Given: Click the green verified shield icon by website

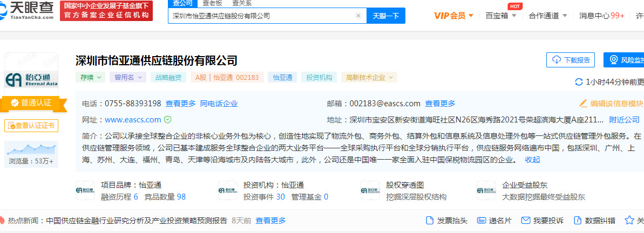Looking at the screenshot, I should 167,120.
